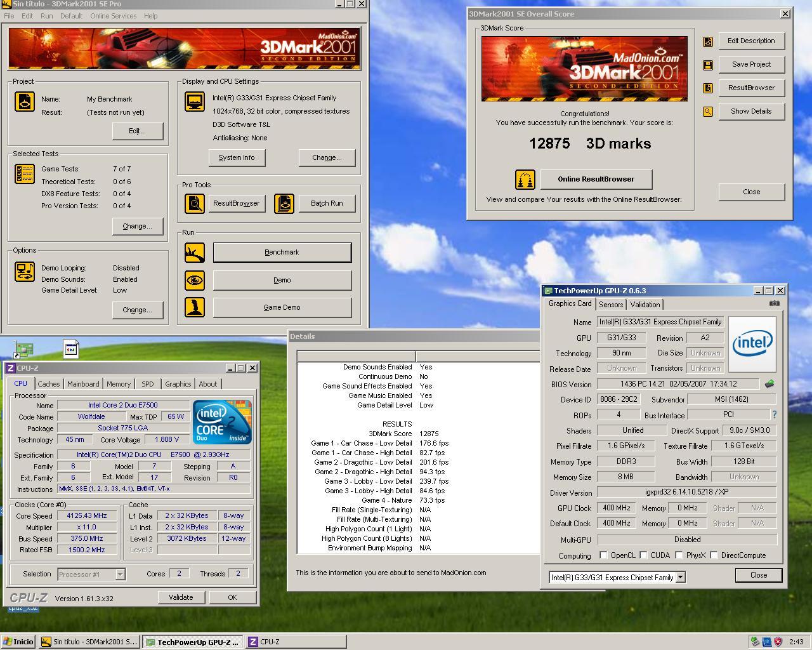Switch to the Sensors tab in GPU-Z
812x650 pixels.
coord(611,305)
